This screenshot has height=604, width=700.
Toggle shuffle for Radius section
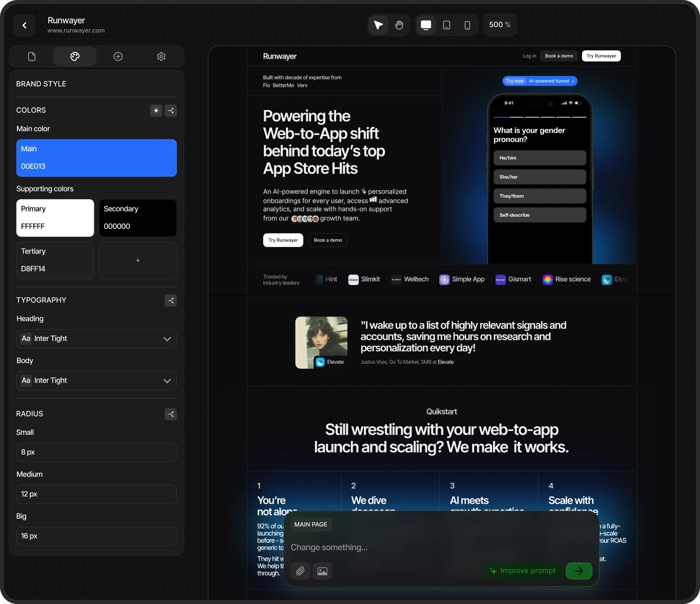click(x=170, y=414)
